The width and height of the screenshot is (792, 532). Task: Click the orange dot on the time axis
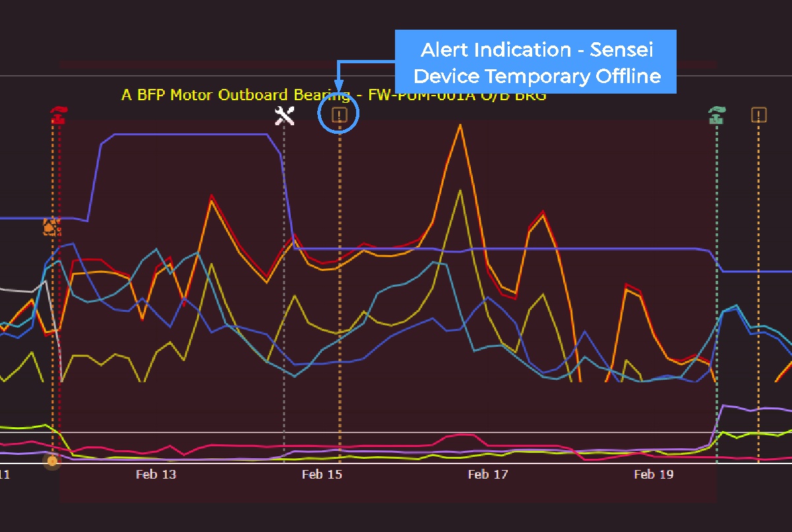[52, 460]
